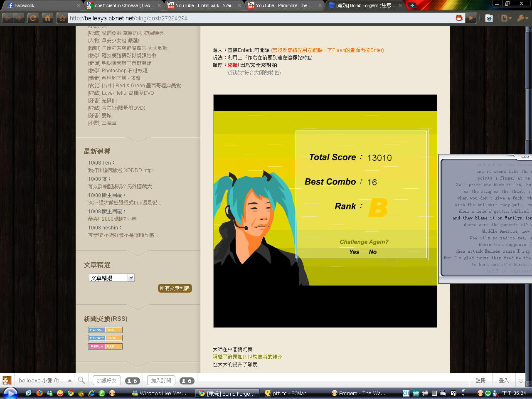532x399 pixels.
Task: Click the belleaya avatar in bottom bar
Action: pos(7,380)
